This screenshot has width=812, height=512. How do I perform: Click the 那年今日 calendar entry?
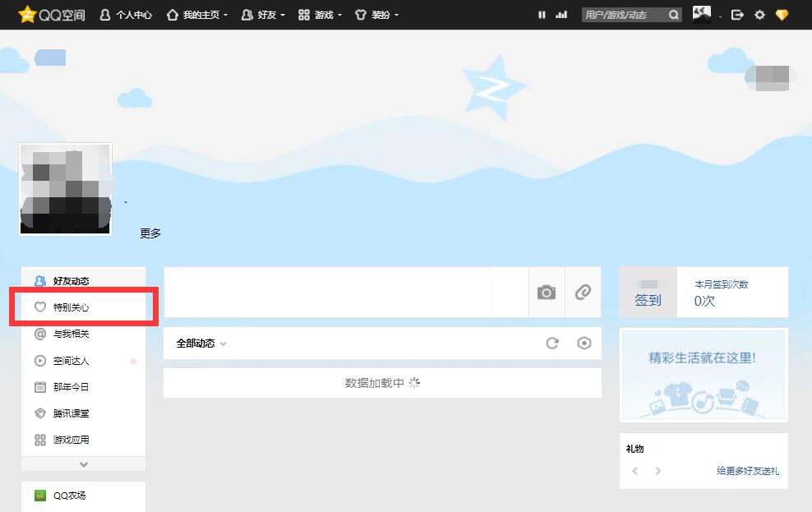point(65,387)
